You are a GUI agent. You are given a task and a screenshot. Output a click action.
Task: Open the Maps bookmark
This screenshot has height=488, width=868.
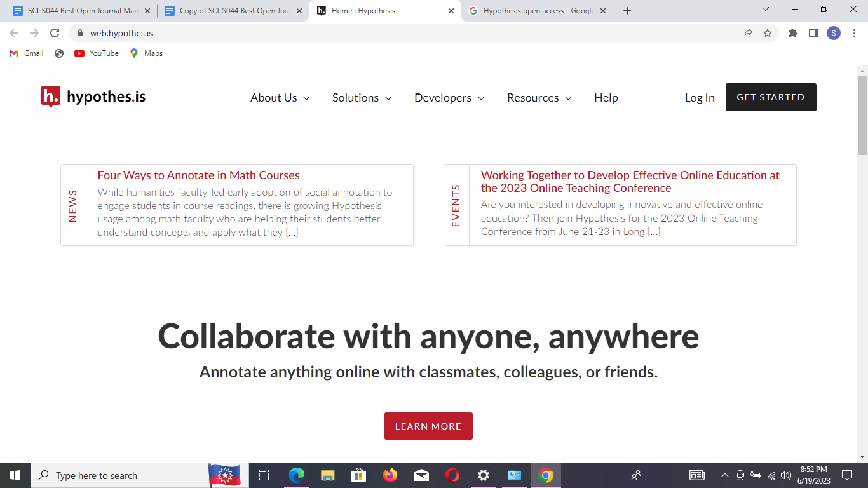146,53
